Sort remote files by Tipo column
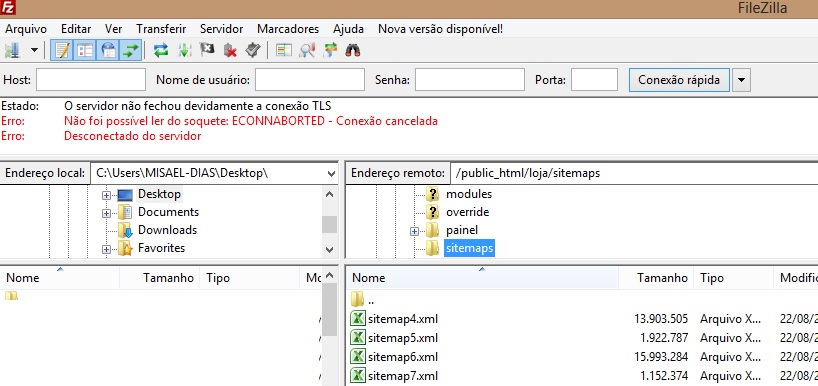 [x=733, y=278]
